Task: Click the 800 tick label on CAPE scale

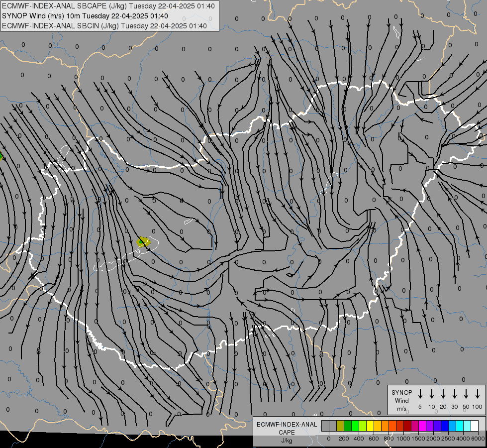Action: pyautogui.click(x=389, y=439)
